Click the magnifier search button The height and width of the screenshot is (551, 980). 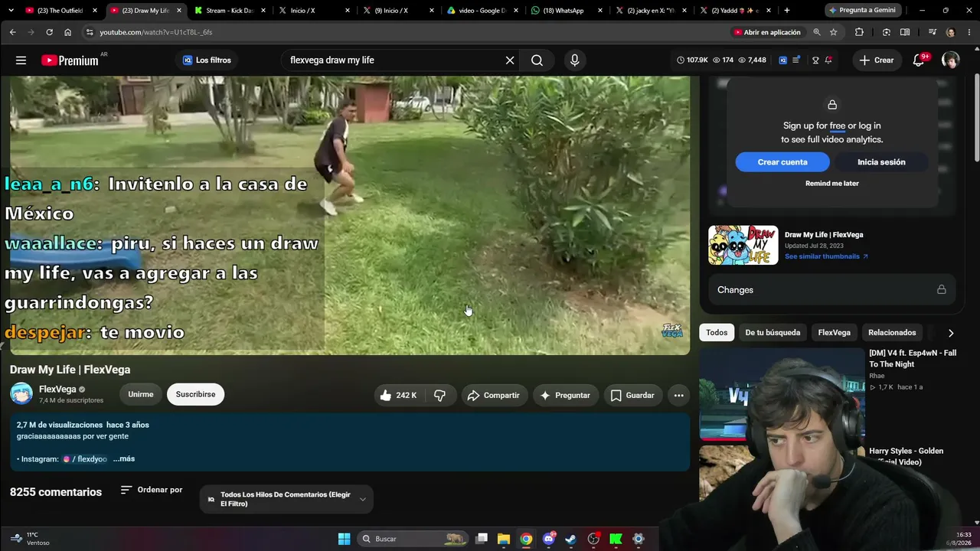537,60
